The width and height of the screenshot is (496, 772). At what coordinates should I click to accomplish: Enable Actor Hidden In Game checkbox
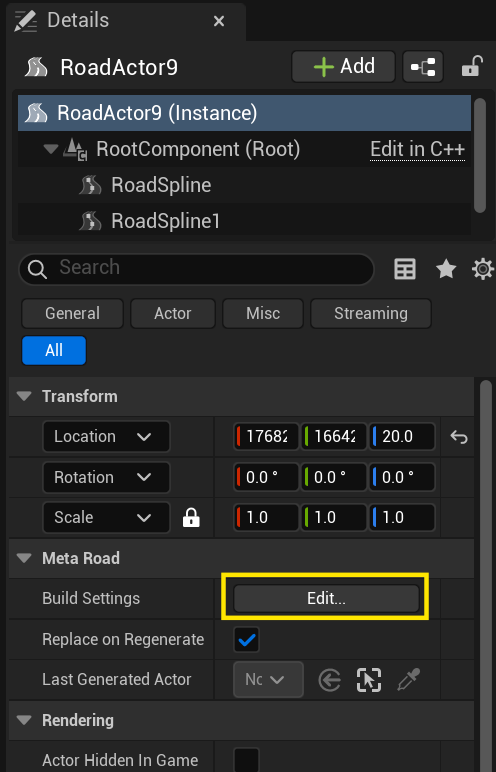click(246, 760)
